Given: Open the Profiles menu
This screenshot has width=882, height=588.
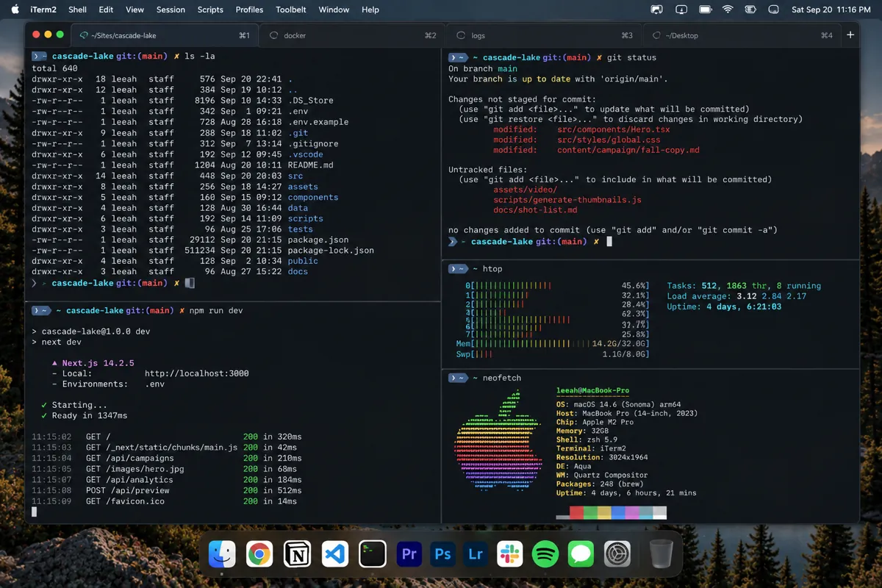Looking at the screenshot, I should click(249, 10).
